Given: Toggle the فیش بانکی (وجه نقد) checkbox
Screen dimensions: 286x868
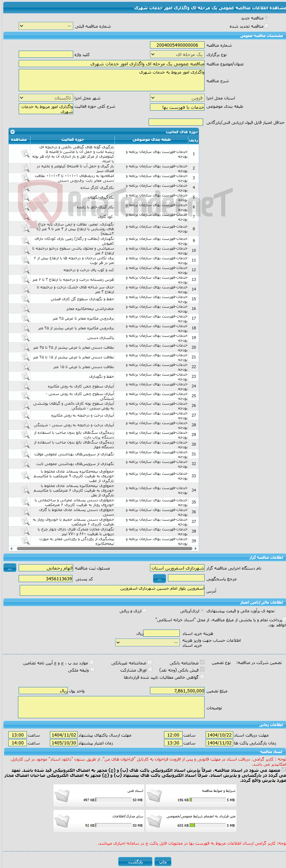Looking at the screenshot, I should [202, 669].
